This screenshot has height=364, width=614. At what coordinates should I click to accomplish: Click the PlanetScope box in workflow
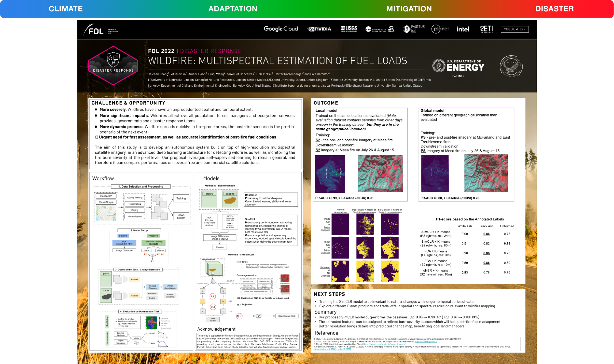point(106,202)
